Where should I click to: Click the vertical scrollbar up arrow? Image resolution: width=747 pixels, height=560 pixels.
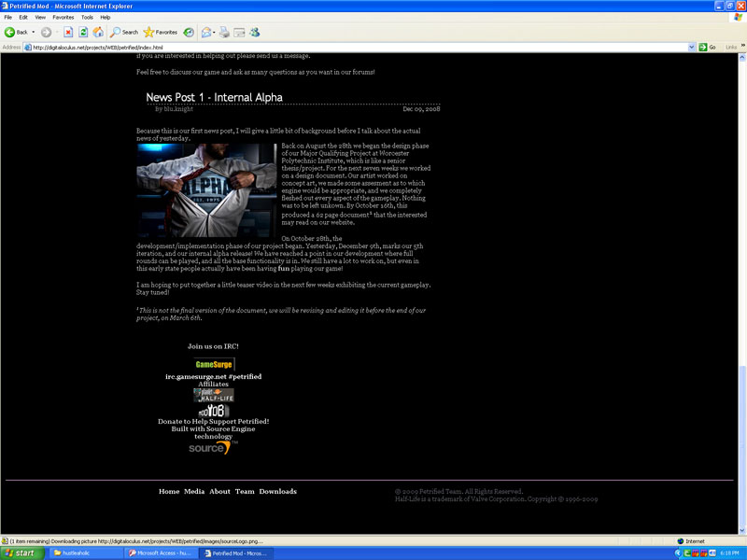tap(741, 58)
